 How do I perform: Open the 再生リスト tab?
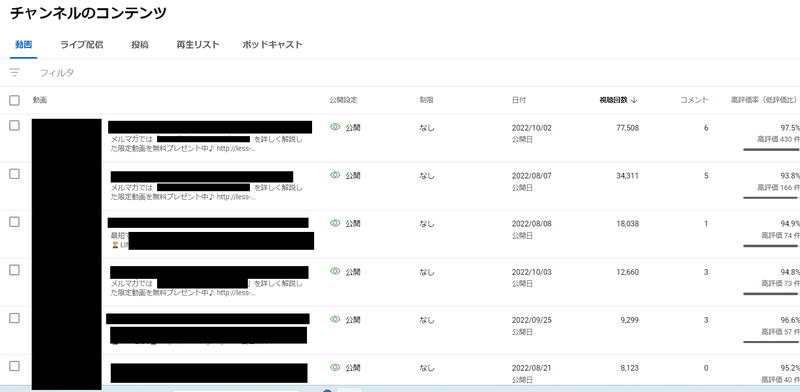[198, 45]
